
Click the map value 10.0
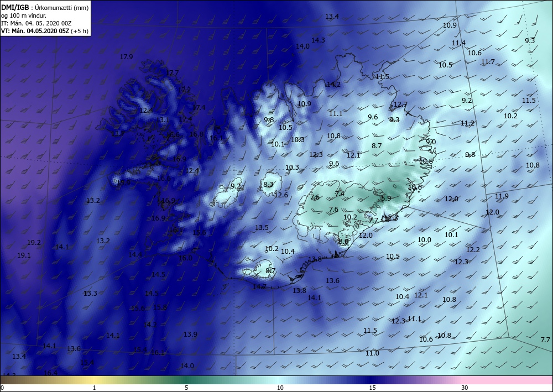[424, 240]
